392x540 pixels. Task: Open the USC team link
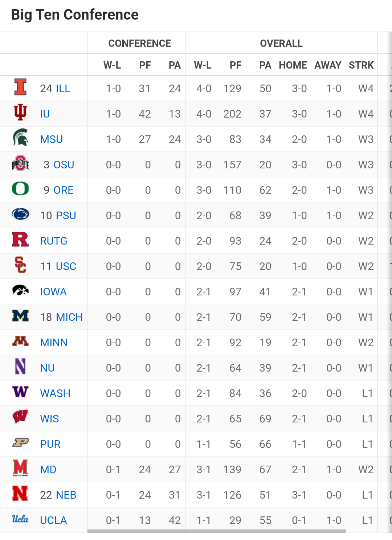(x=66, y=266)
